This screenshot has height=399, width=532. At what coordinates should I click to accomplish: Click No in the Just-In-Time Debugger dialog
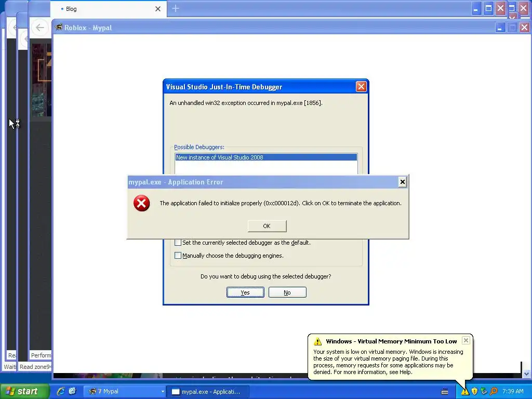coord(287,292)
